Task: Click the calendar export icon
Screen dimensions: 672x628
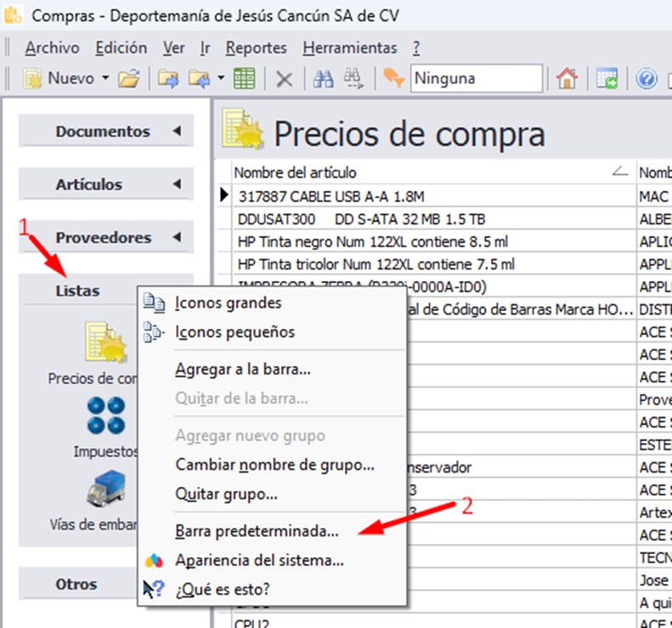Action: pyautogui.click(x=607, y=78)
